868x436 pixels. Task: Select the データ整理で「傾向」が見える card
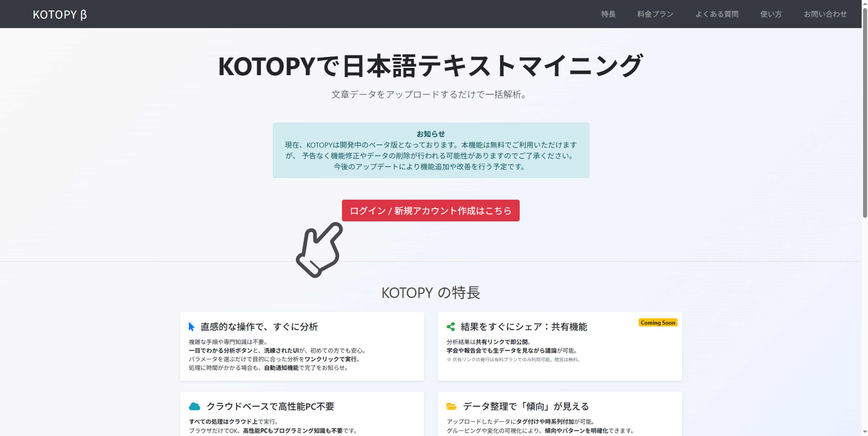point(524,406)
